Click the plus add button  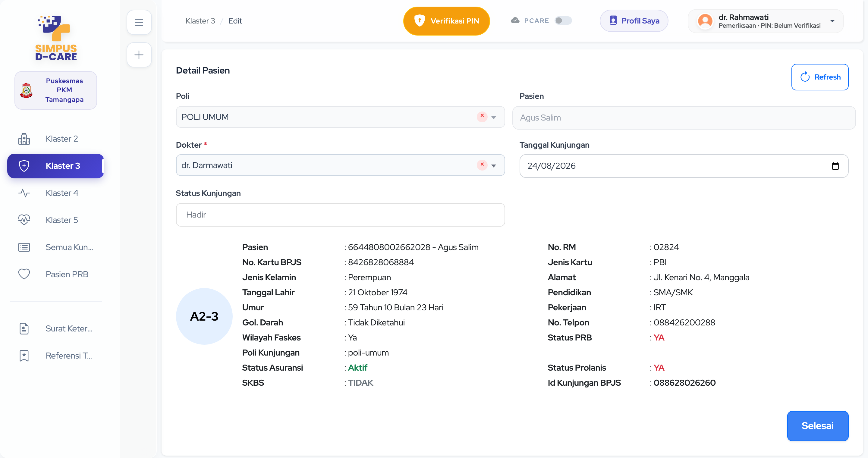click(x=139, y=55)
